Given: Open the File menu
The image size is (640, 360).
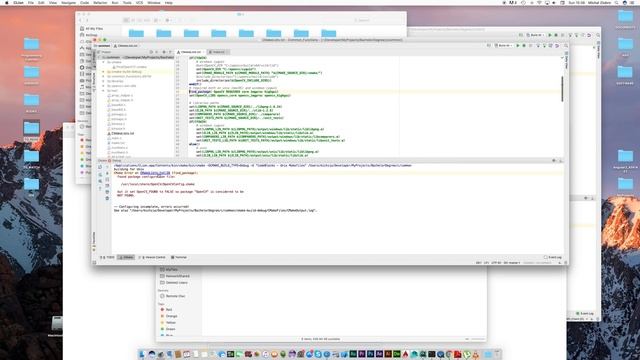Looking at the screenshot, I should (x=31, y=2).
